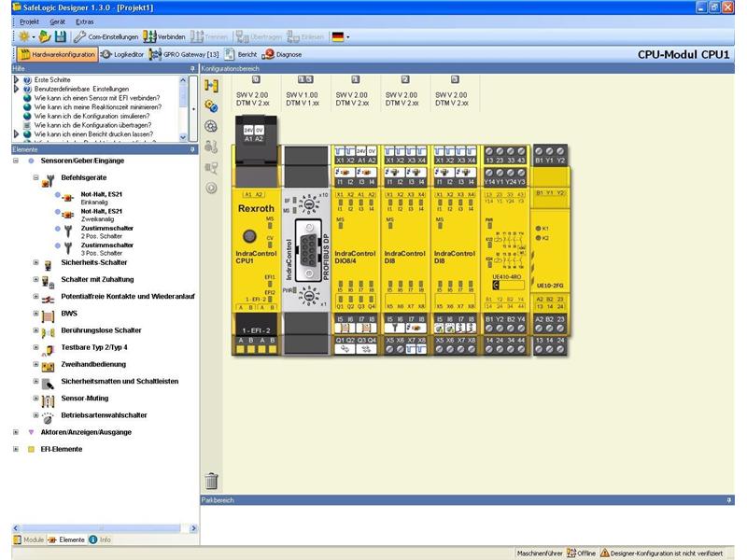Click the Sensor-Muting icon
This screenshot has width=747, height=560.
48,401
